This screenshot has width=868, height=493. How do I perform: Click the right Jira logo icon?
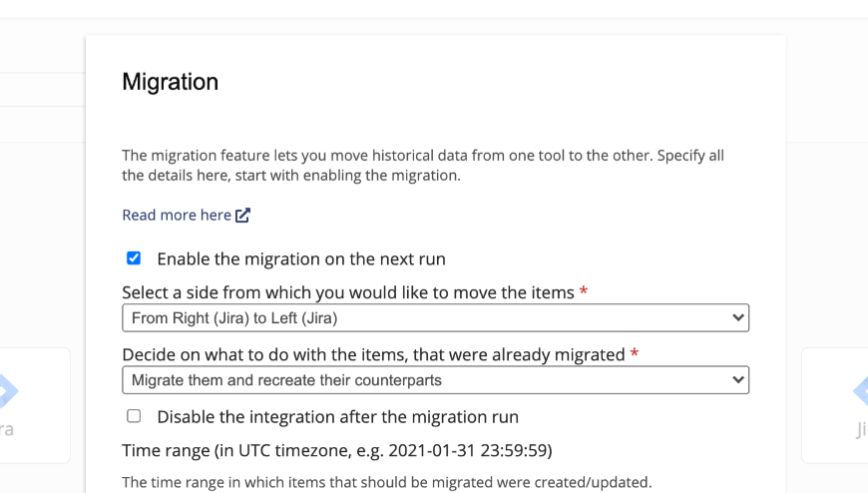coord(860,390)
